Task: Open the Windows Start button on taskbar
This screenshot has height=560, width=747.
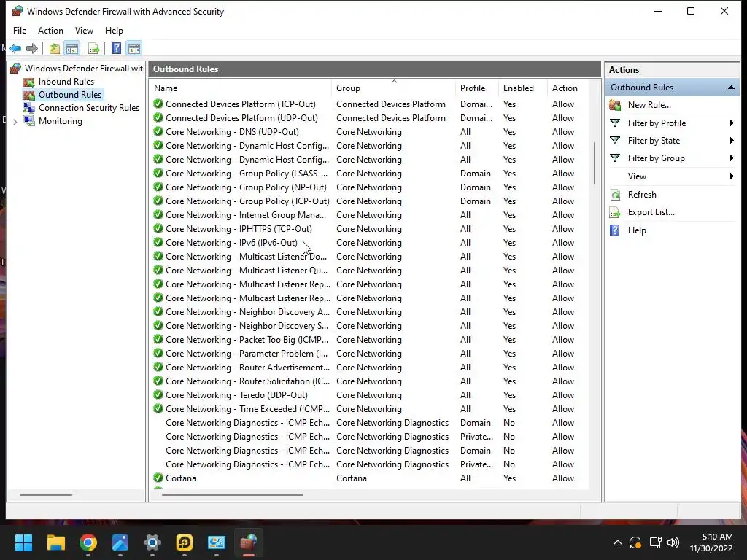Action: coord(23,542)
